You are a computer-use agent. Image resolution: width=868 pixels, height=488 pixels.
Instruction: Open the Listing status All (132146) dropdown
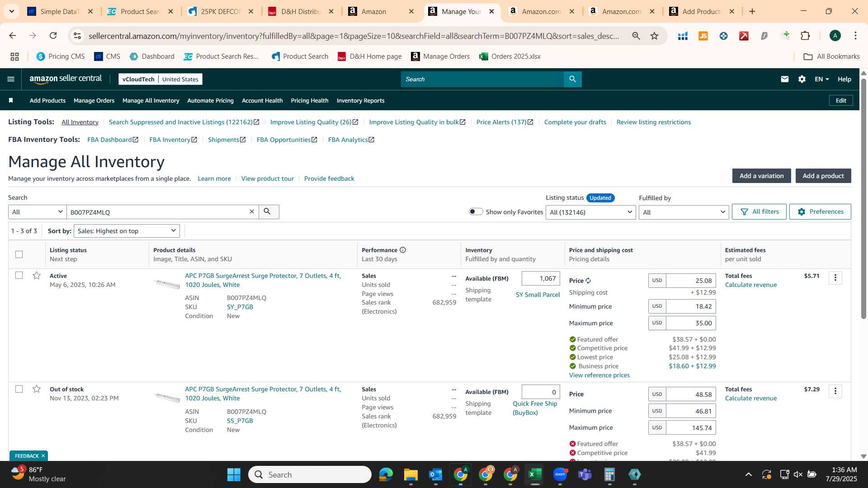tap(590, 212)
